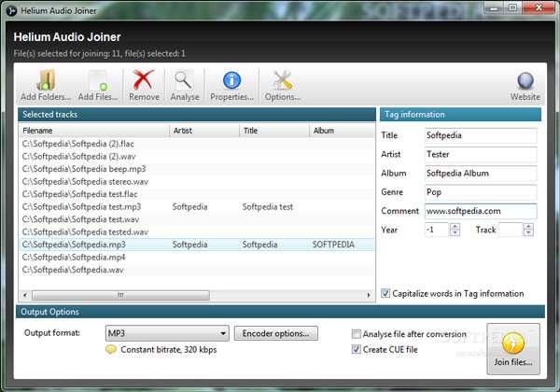Sort by Title column header
This screenshot has height=392, width=560.
coord(274,131)
